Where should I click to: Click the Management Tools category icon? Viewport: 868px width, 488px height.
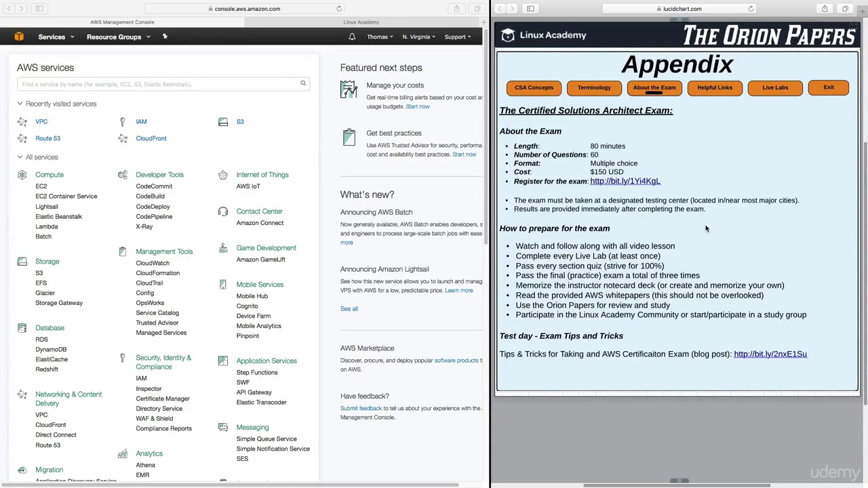tap(123, 251)
